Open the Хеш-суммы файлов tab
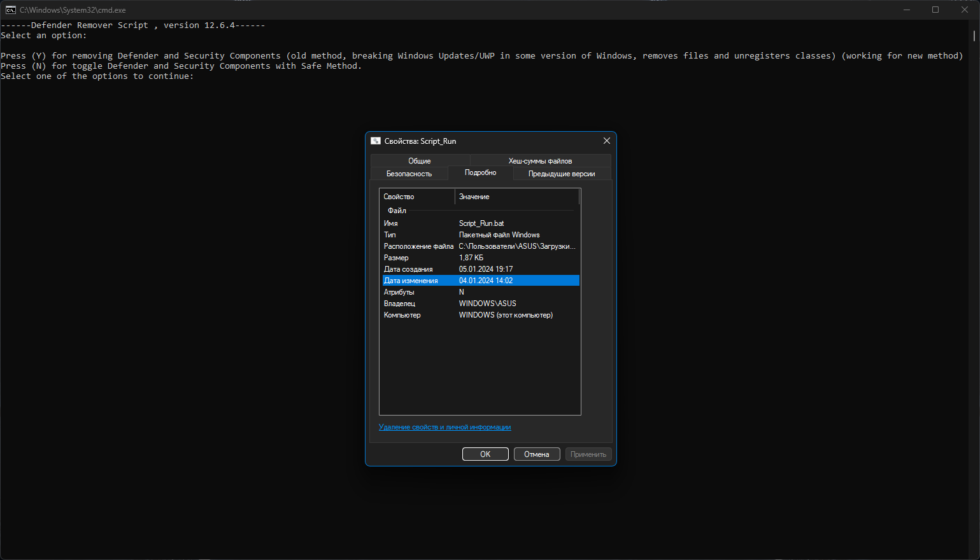This screenshot has height=560, width=980. pyautogui.click(x=540, y=161)
